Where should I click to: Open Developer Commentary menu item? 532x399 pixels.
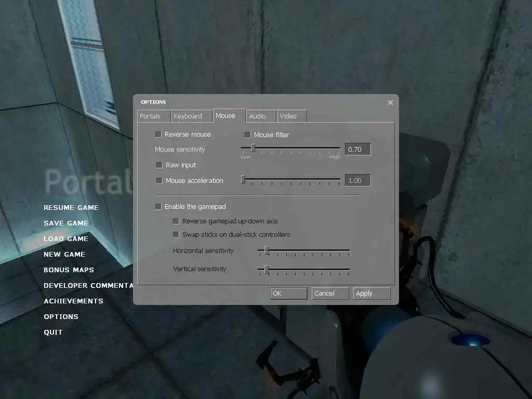click(x=88, y=286)
